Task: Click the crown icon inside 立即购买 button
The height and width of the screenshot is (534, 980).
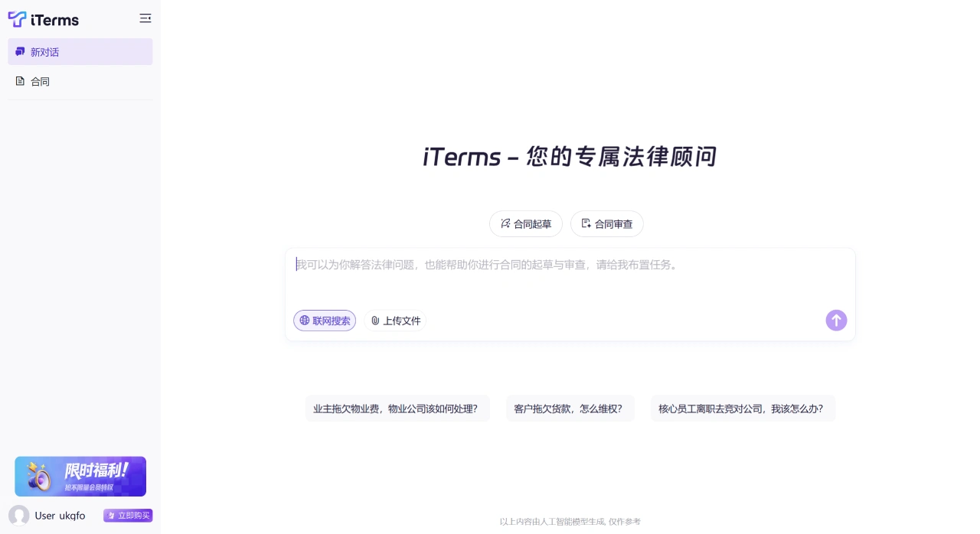Action: 113,516
